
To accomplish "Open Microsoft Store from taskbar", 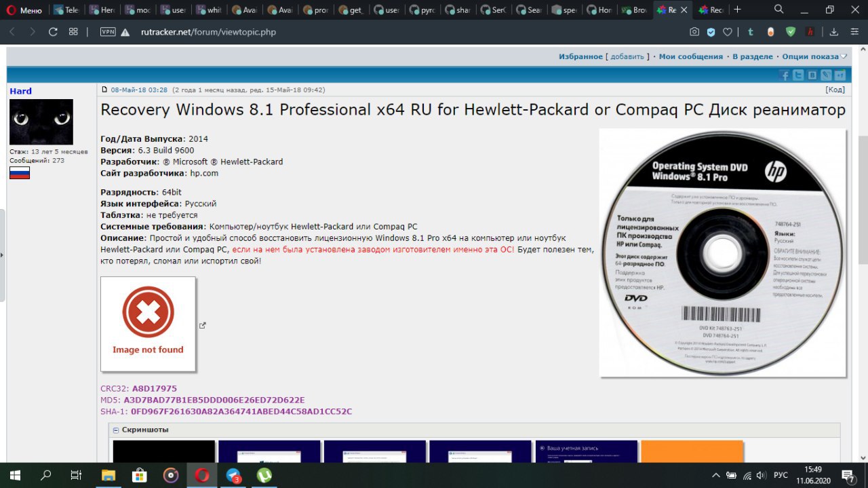I will pos(140,475).
